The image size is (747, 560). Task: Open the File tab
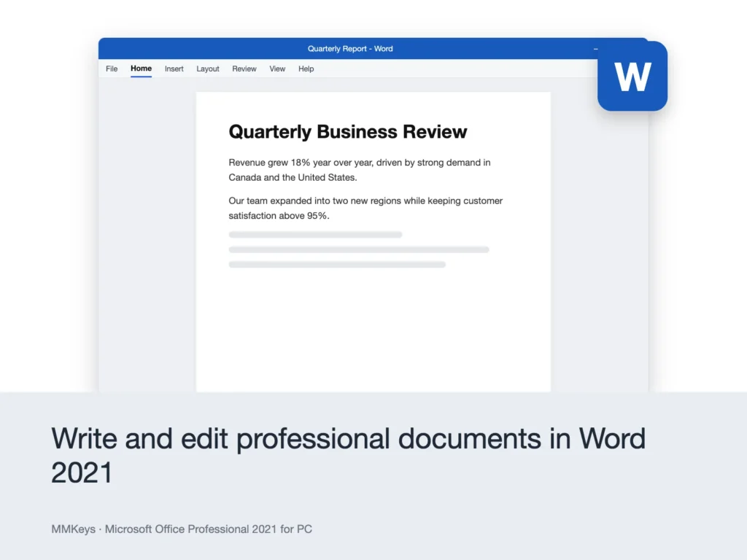pos(112,69)
